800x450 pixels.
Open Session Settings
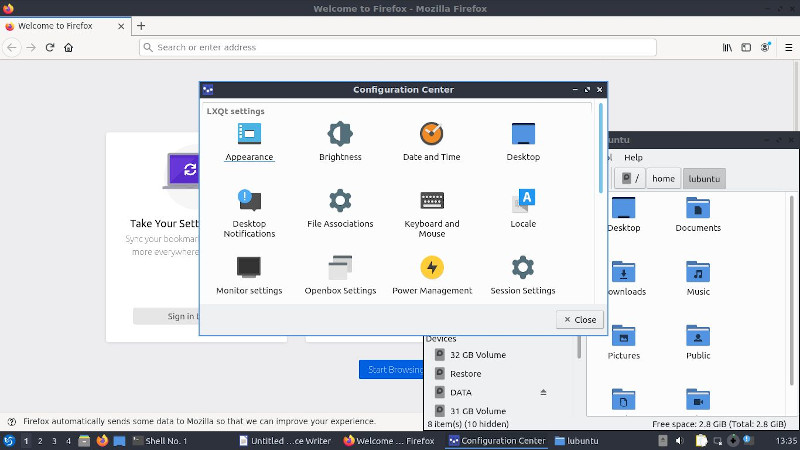(x=523, y=276)
